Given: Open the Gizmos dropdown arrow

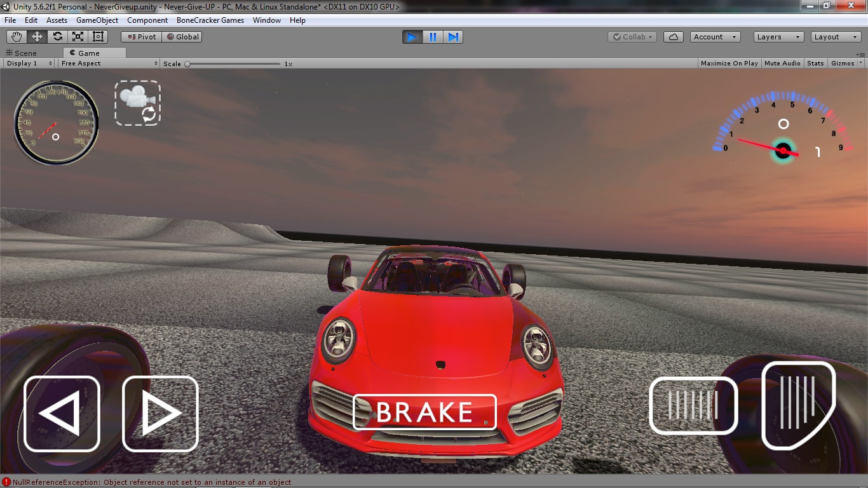Looking at the screenshot, I should (861, 63).
